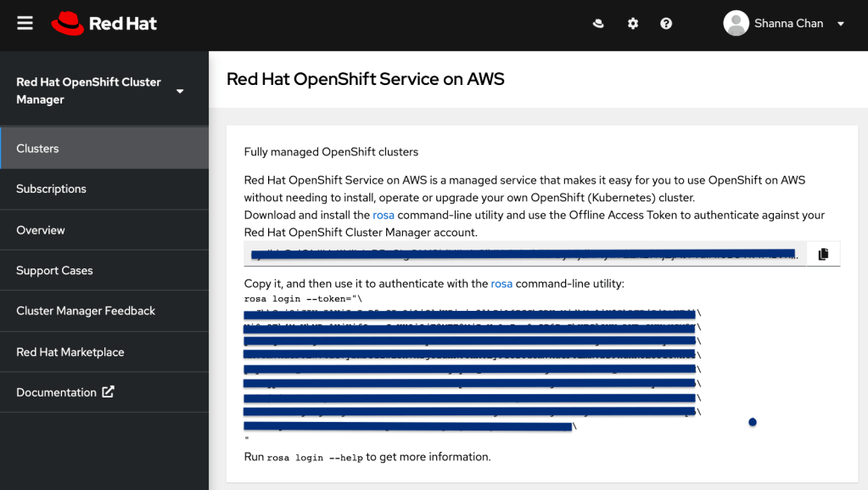Open Cluster Manager Feedback
The height and width of the screenshot is (490, 868).
[86, 311]
